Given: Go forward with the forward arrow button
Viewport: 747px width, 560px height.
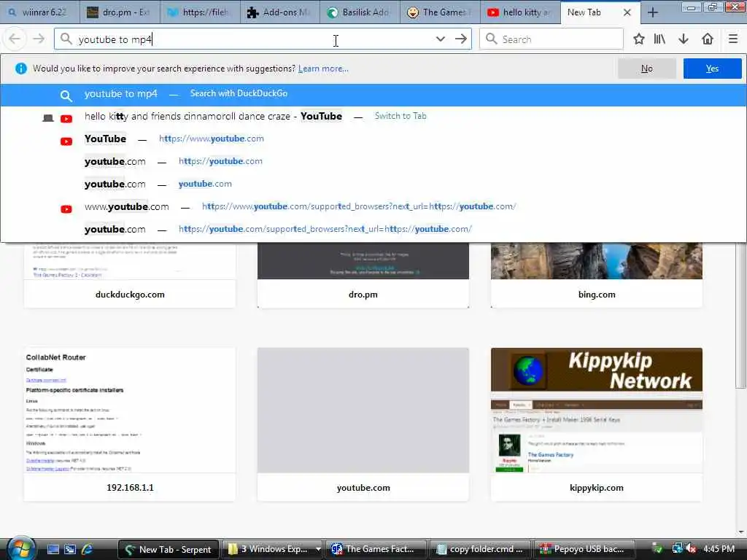Looking at the screenshot, I should coord(39,39).
